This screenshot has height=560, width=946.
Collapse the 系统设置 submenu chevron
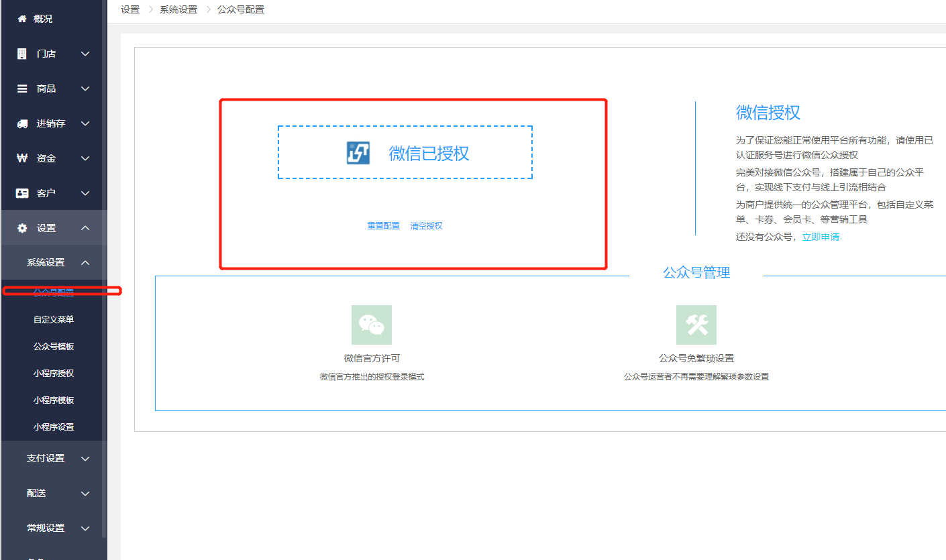tap(85, 263)
